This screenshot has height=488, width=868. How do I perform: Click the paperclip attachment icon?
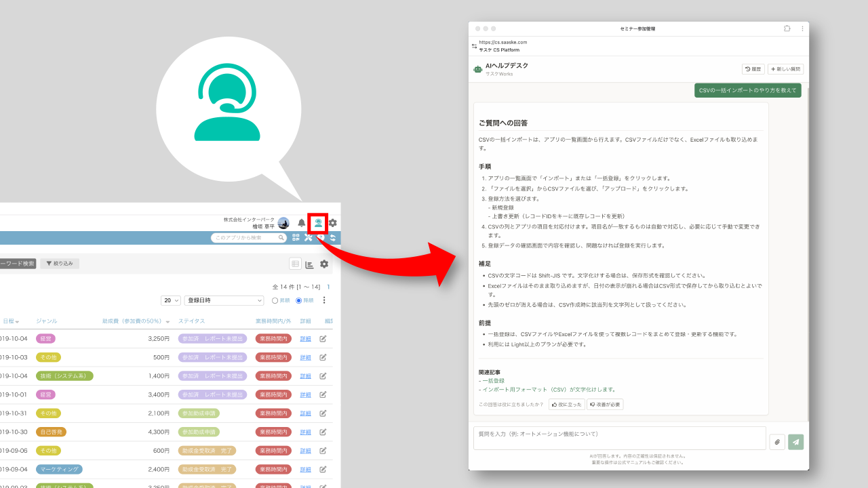tap(777, 442)
